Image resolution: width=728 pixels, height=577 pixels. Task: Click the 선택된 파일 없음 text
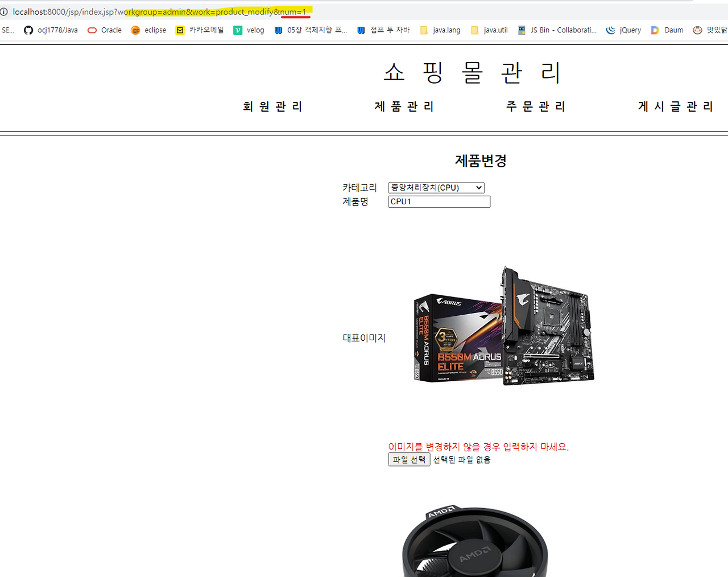coord(462,460)
